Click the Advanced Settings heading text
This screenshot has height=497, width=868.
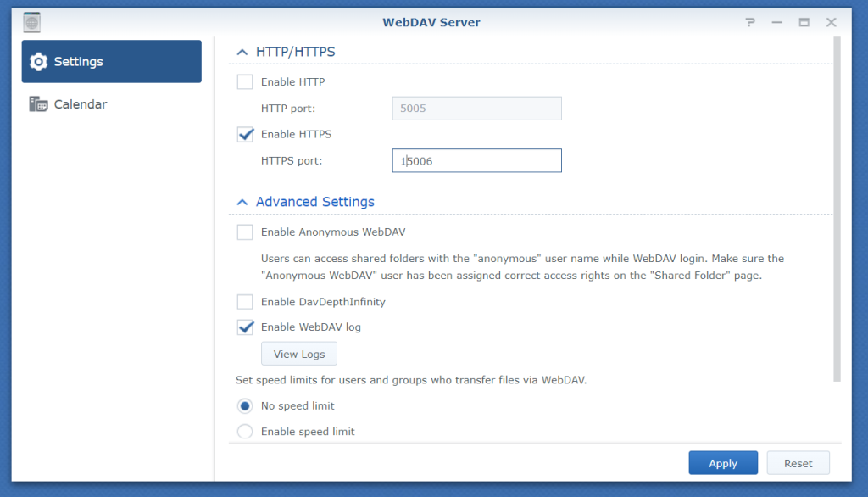coord(315,202)
